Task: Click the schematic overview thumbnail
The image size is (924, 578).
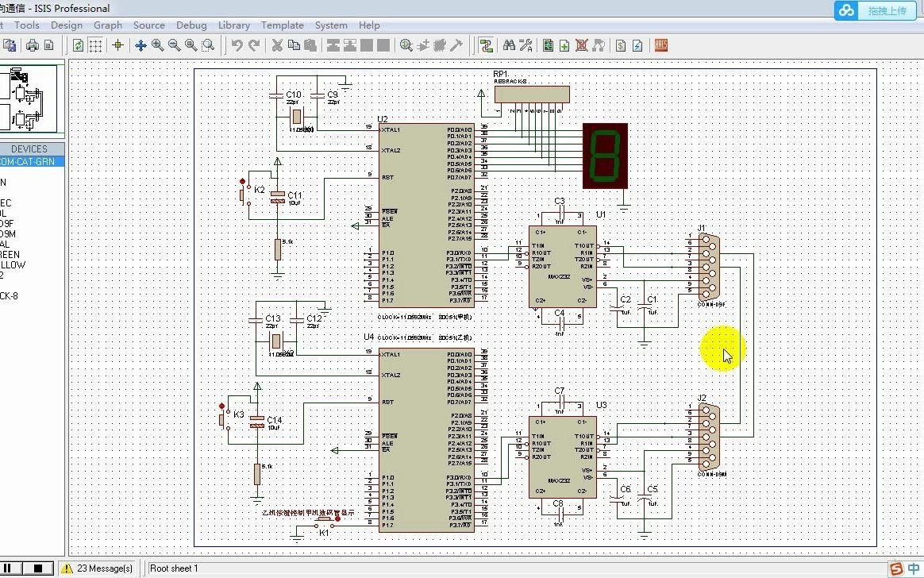Action: pyautogui.click(x=29, y=98)
